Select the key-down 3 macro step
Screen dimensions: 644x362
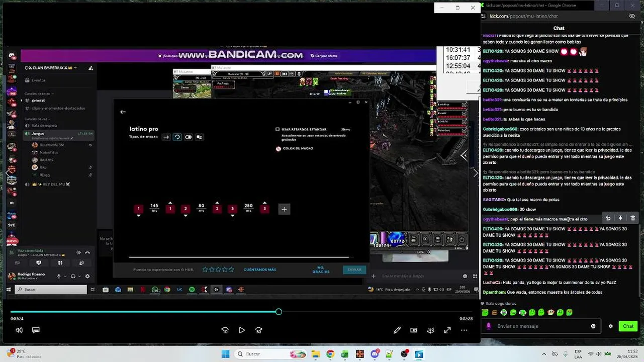tap(232, 209)
